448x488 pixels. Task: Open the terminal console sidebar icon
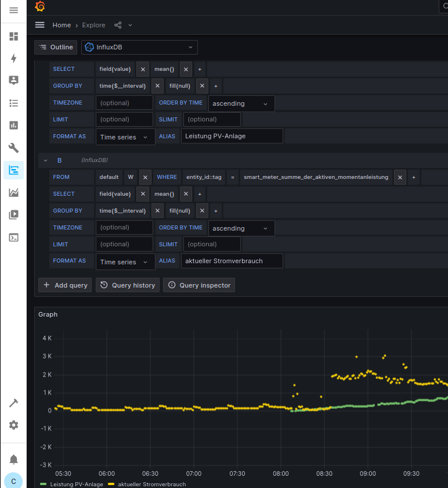tap(14, 237)
